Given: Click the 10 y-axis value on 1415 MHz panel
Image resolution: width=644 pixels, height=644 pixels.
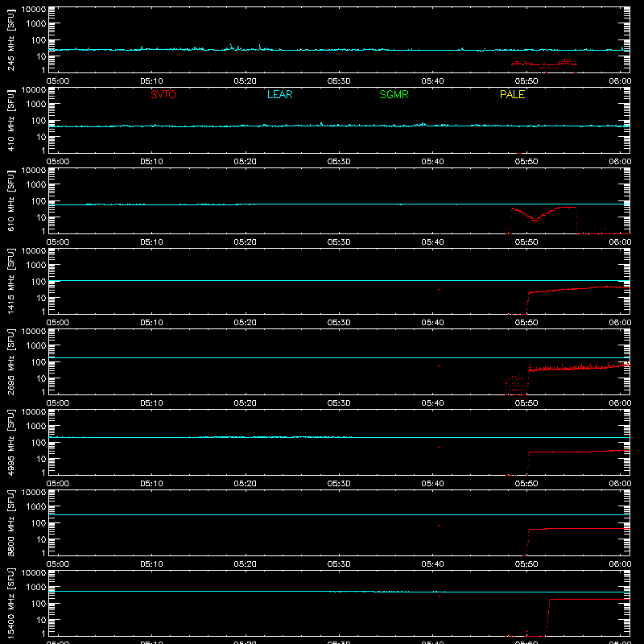Looking at the screenshot, I should coord(41,298).
